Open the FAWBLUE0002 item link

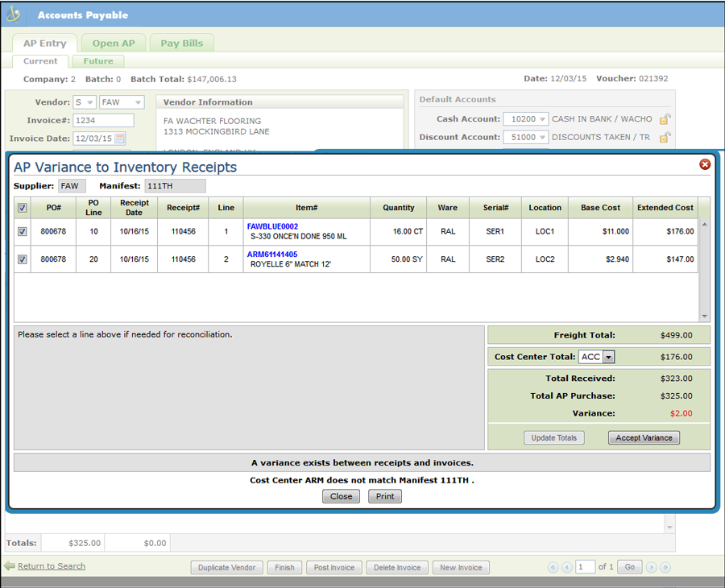(272, 226)
